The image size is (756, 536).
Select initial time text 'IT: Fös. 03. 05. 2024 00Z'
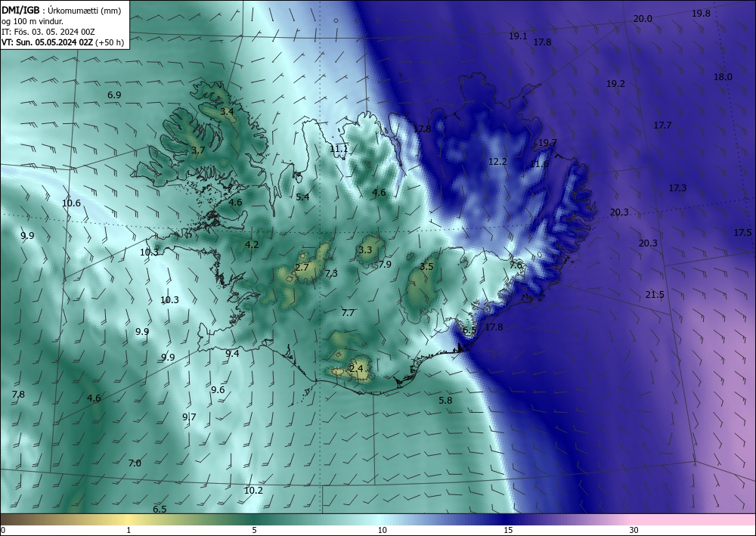48,32
